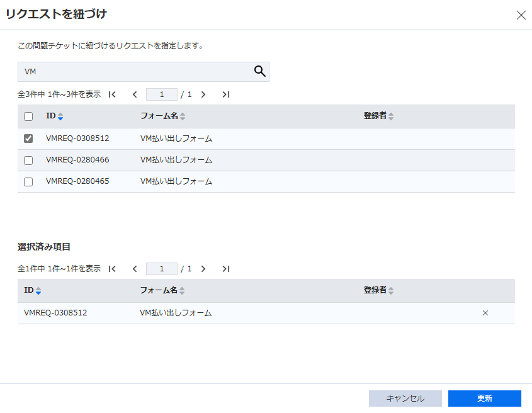The image size is (532, 413).
Task: Uncheck the VMREQ-0308512 row checkbox
Action: [x=28, y=139]
